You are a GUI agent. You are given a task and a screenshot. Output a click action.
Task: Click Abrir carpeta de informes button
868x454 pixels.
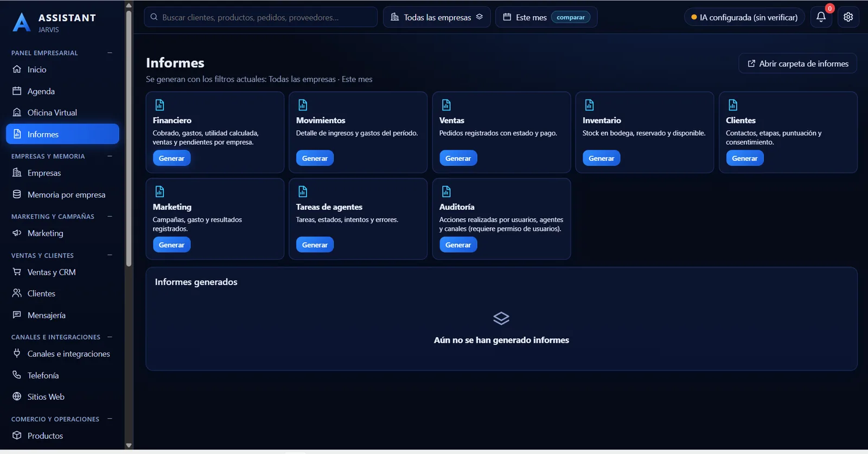point(797,64)
